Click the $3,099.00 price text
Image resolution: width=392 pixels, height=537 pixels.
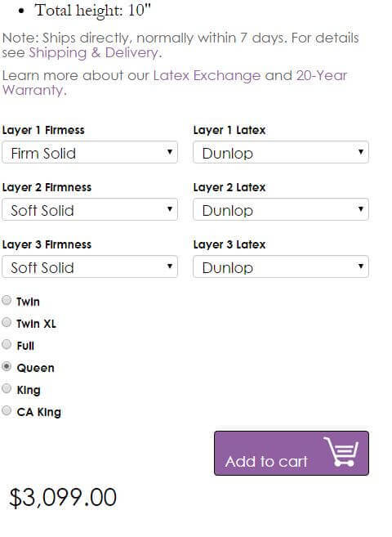[x=63, y=497]
